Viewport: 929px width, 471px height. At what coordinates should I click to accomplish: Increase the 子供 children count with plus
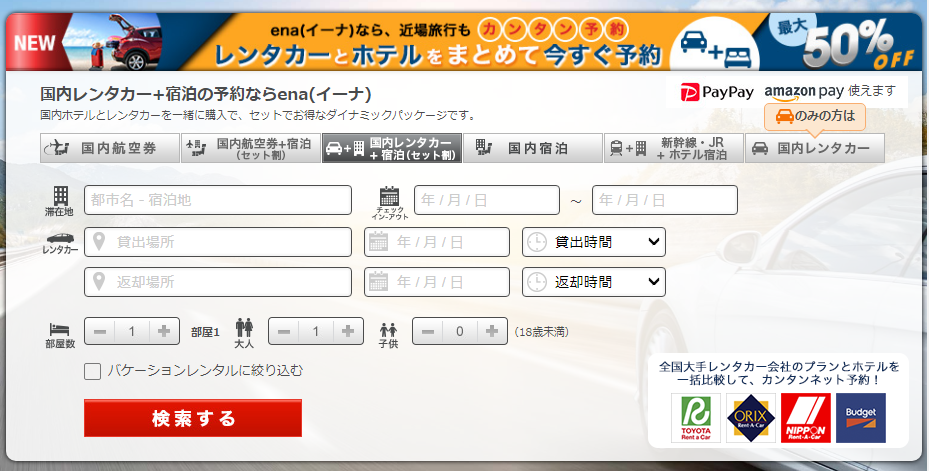[492, 331]
